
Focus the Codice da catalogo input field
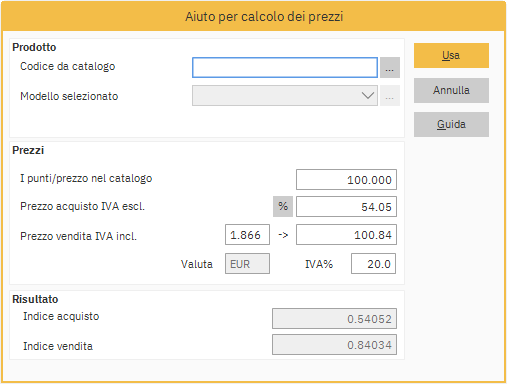point(285,67)
